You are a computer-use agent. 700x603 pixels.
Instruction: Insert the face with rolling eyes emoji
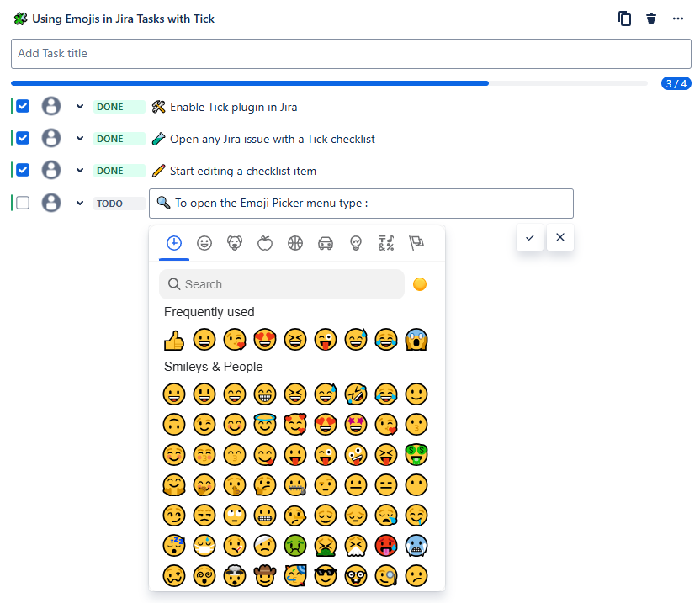(235, 516)
